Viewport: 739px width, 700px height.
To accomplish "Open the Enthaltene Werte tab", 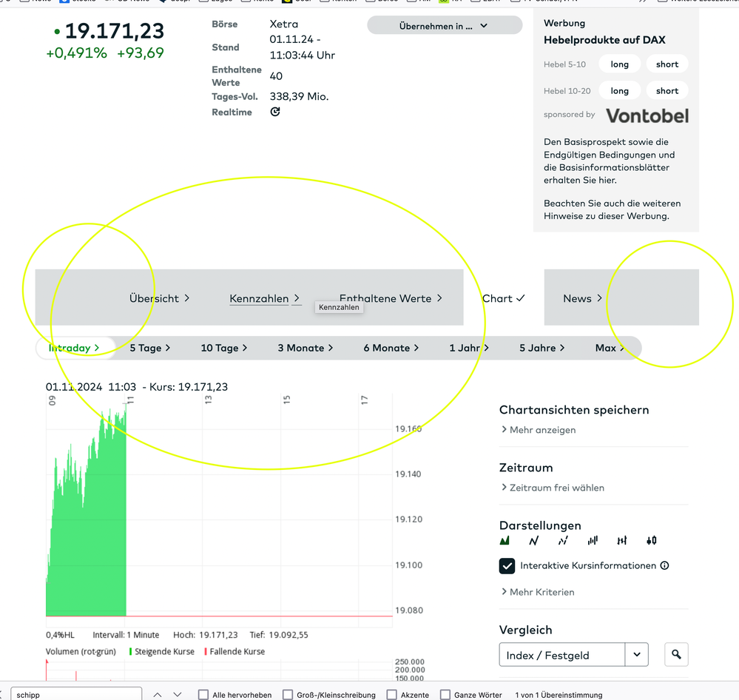I will pos(390,298).
